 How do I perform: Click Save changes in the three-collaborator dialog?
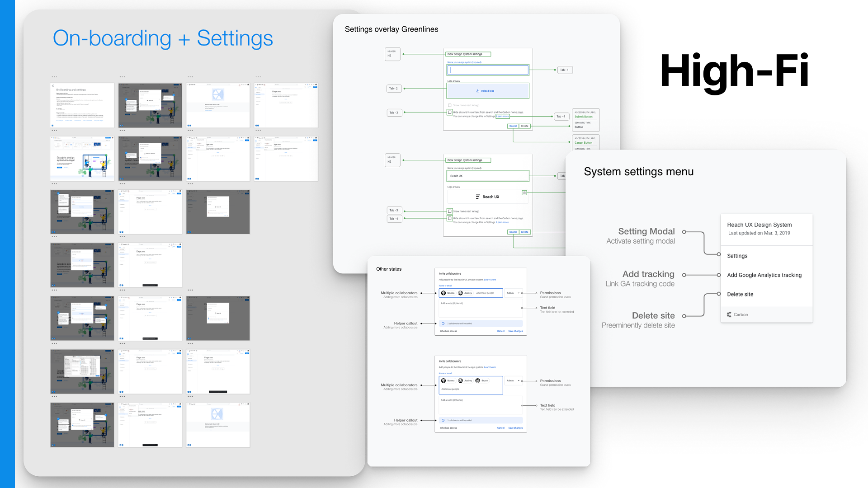tap(515, 428)
